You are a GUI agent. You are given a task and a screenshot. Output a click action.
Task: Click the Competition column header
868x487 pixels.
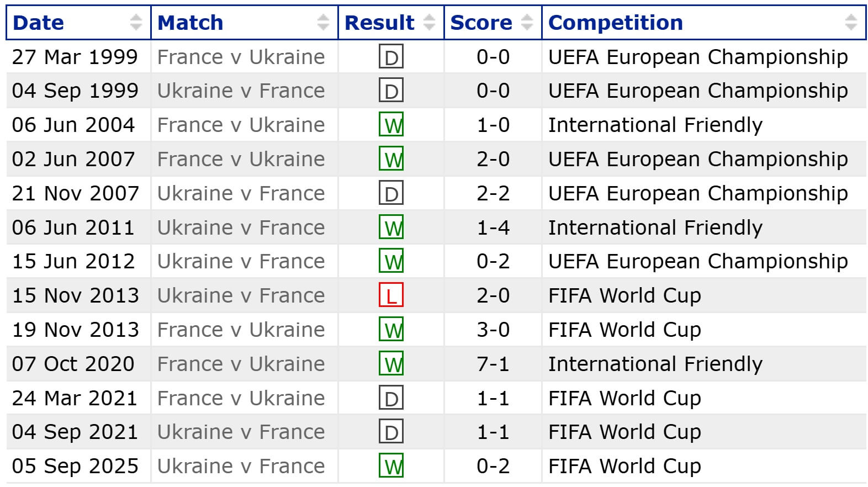[x=615, y=23]
